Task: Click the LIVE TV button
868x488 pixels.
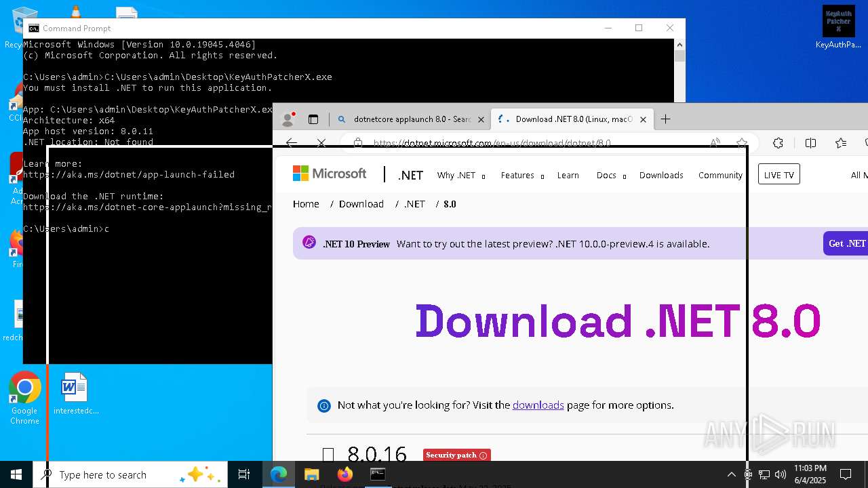Action: [x=779, y=174]
